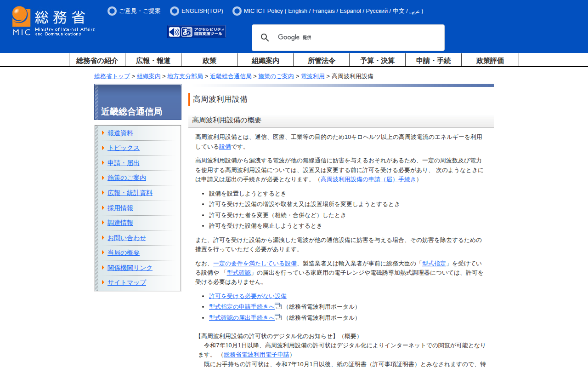
Task: Click the MIC 総務省 logo
Action: point(53,21)
